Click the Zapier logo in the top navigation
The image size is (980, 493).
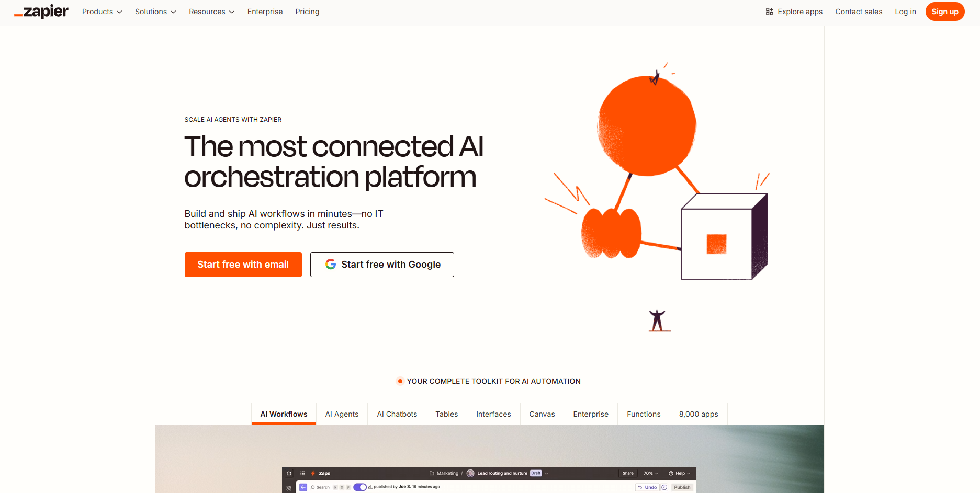tap(41, 11)
